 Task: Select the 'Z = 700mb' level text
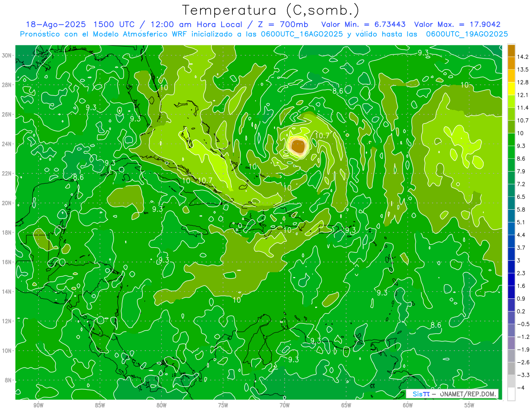280,24
